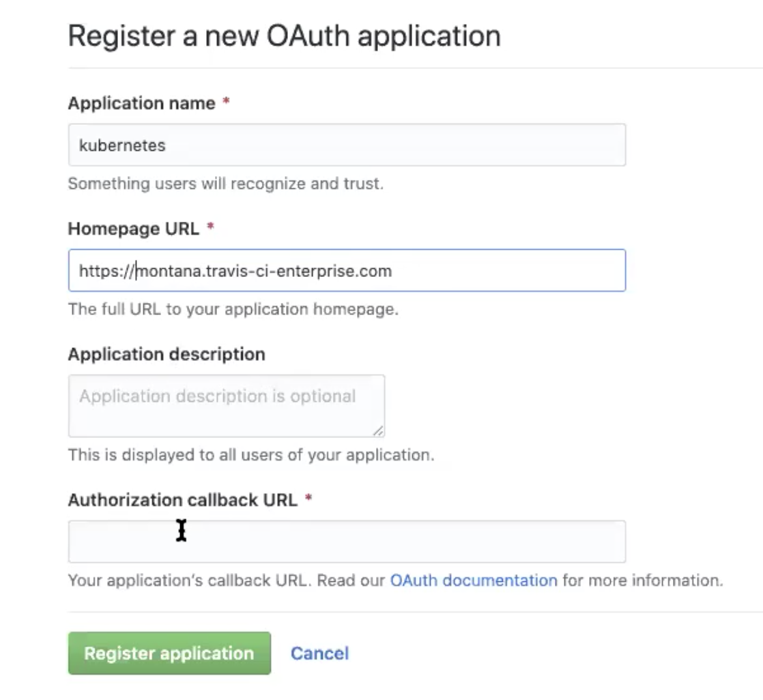Viewport: 763px width, 700px height.
Task: Click the asterisk beside Authorization callback URL
Action: click(x=308, y=500)
